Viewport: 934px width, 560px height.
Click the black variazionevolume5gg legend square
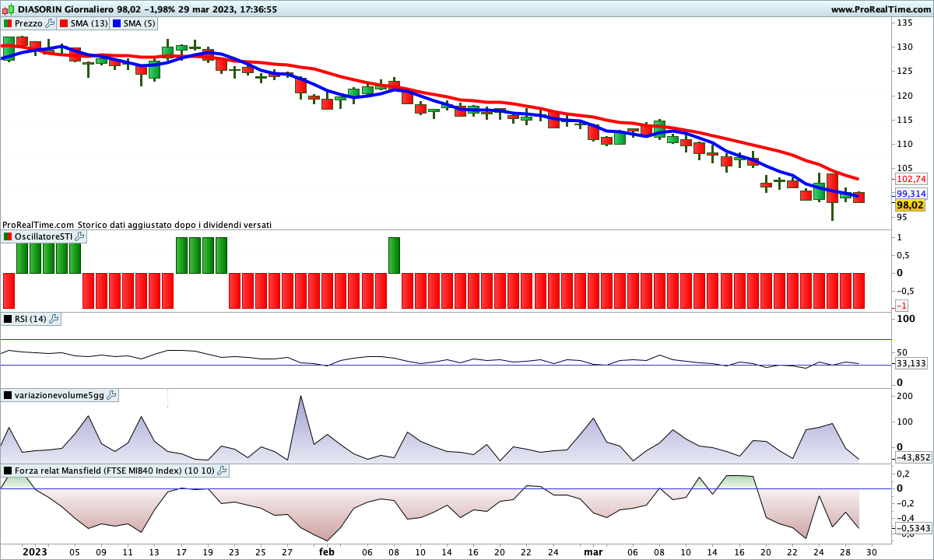8,395
